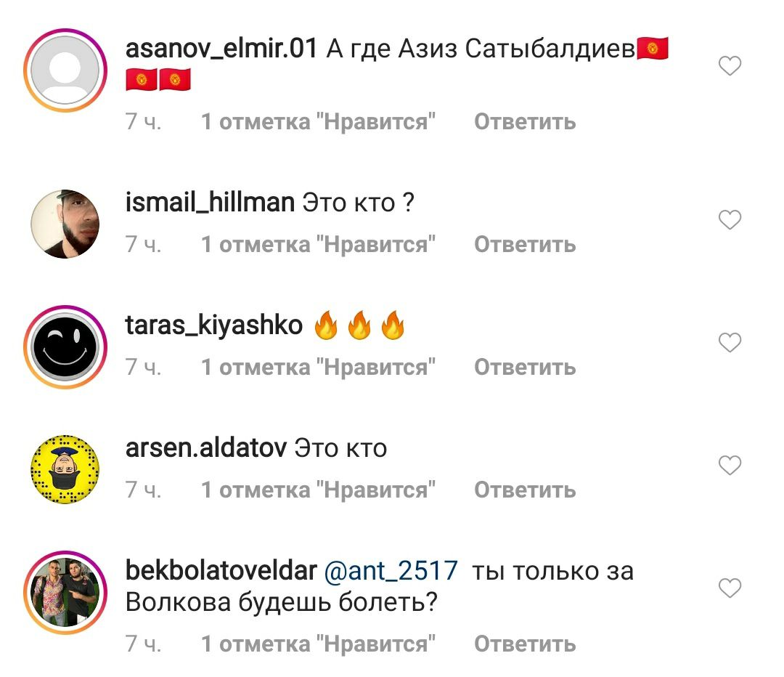Screen dimensions: 784x677
Task: Reply to bekbolatoveldar's comment
Action: (x=525, y=644)
